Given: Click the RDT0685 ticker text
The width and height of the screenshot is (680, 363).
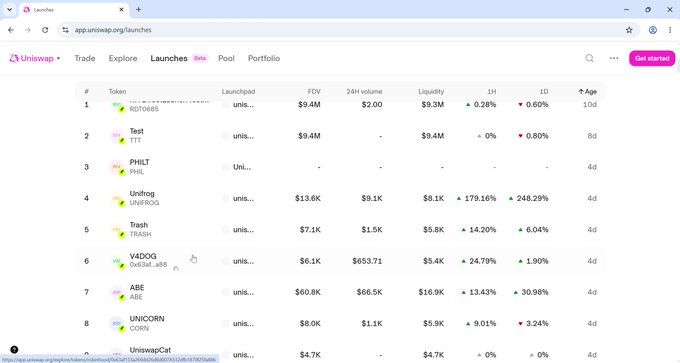Looking at the screenshot, I should coord(144,109).
